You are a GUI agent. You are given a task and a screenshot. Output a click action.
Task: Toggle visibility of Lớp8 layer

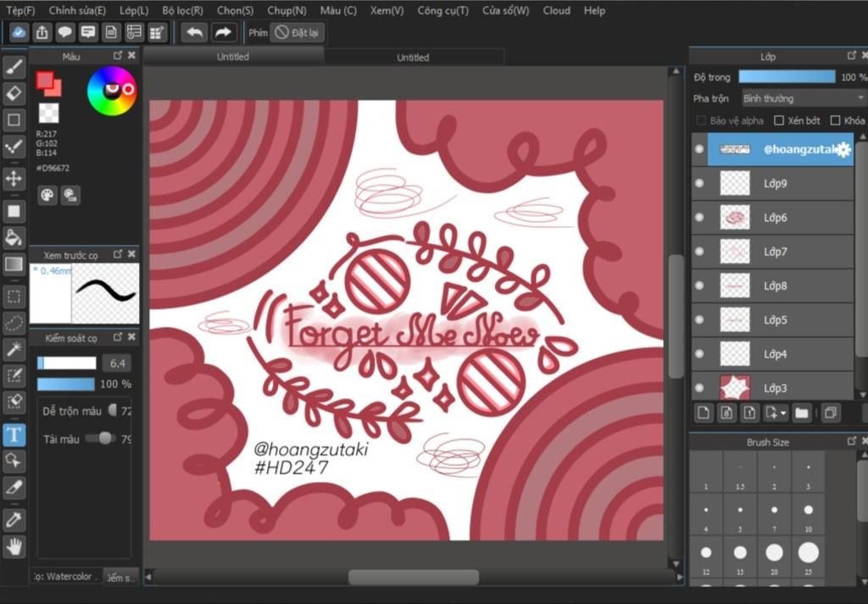coord(699,285)
